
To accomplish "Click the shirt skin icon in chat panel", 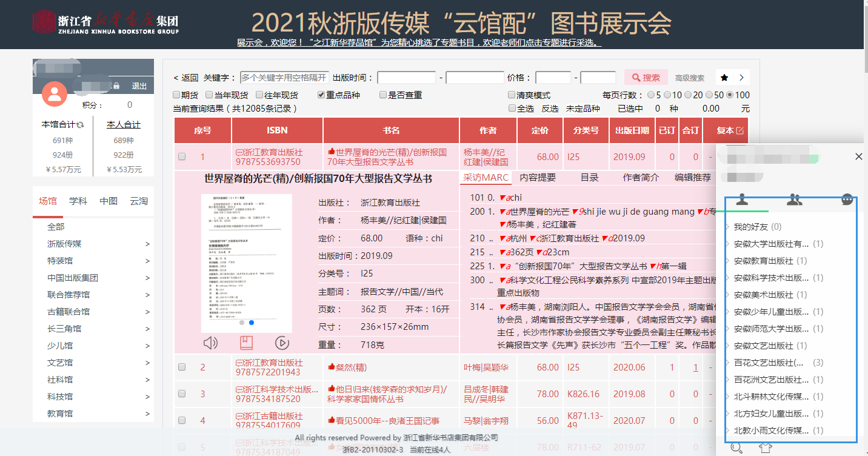I will click(766, 448).
